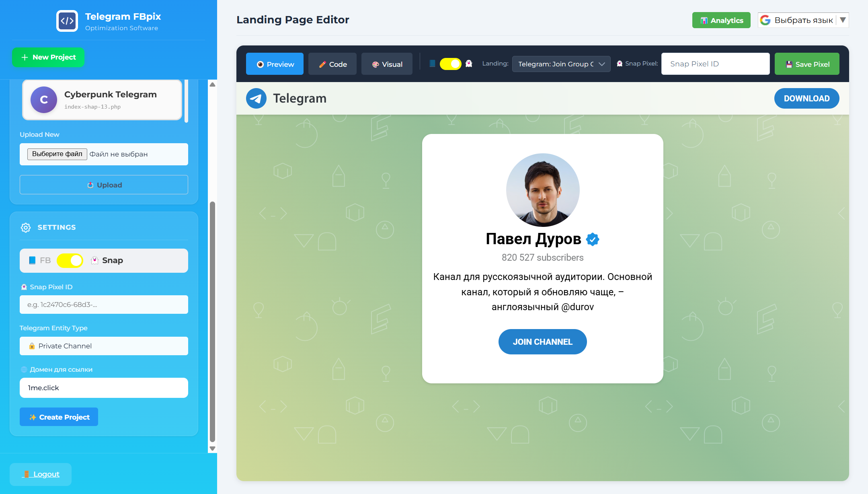
Task: Click the ghost Snap icon in toolbar
Action: [x=469, y=64]
